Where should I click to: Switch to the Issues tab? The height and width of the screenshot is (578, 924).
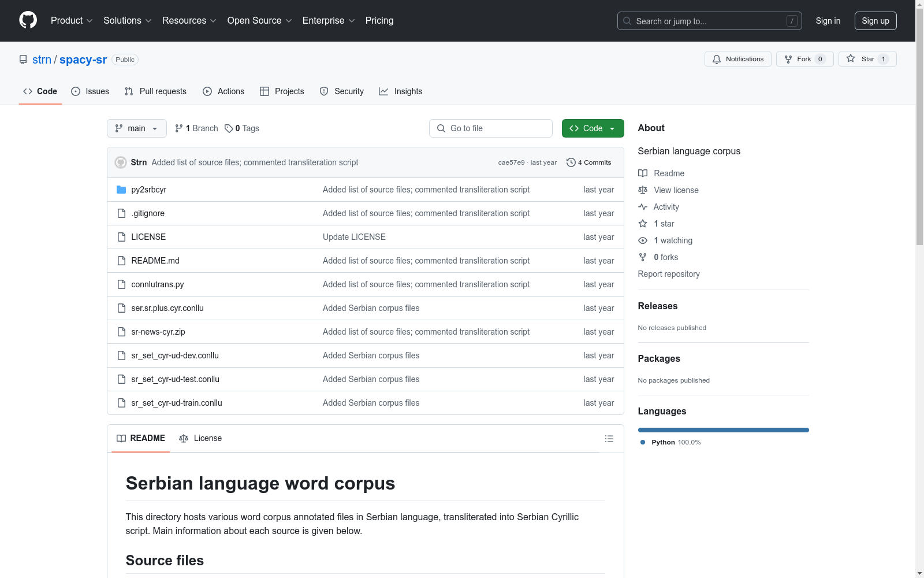(x=90, y=91)
